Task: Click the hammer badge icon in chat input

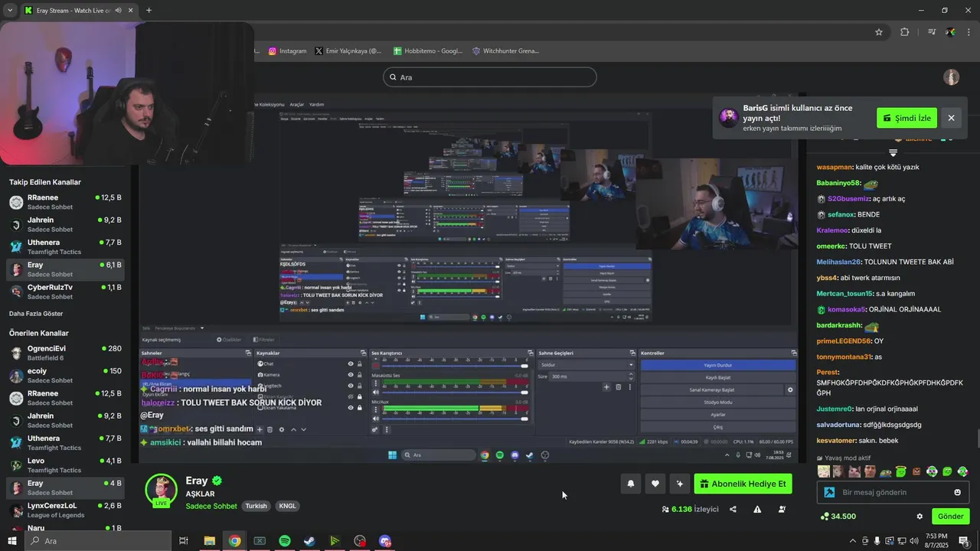Action: click(829, 492)
